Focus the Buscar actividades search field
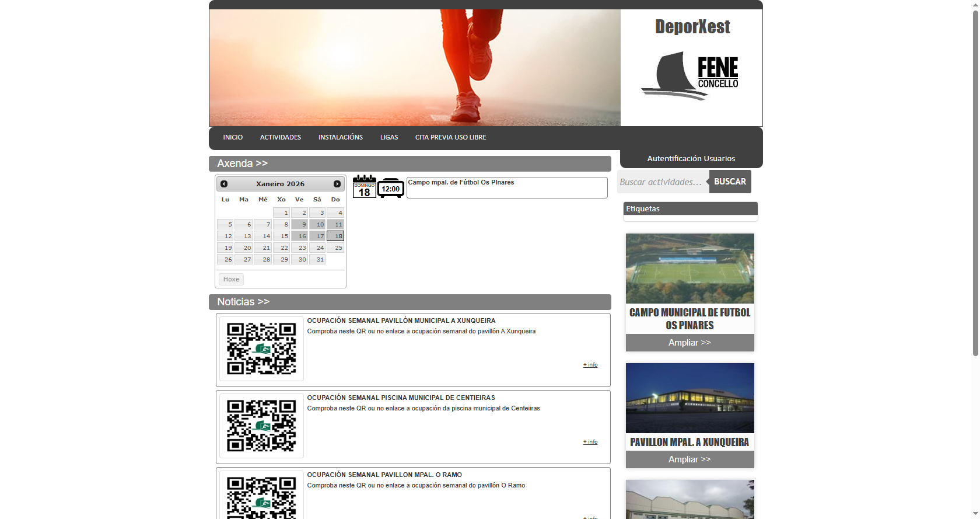Image resolution: width=980 pixels, height=519 pixels. point(663,182)
